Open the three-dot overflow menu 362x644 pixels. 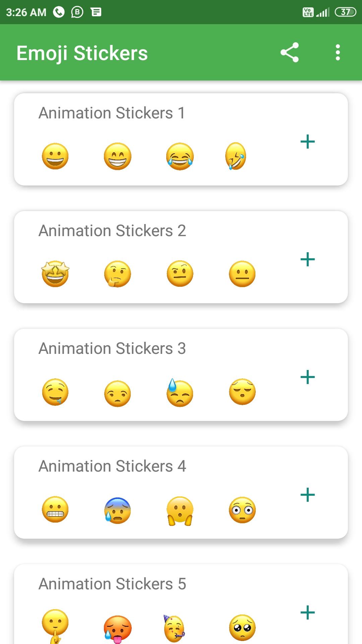coord(338,53)
